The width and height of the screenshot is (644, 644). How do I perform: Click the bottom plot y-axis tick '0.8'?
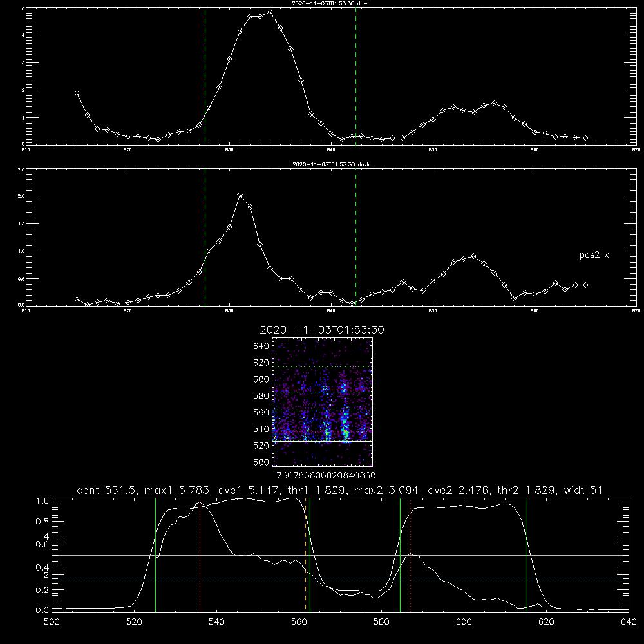pyautogui.click(x=43, y=521)
